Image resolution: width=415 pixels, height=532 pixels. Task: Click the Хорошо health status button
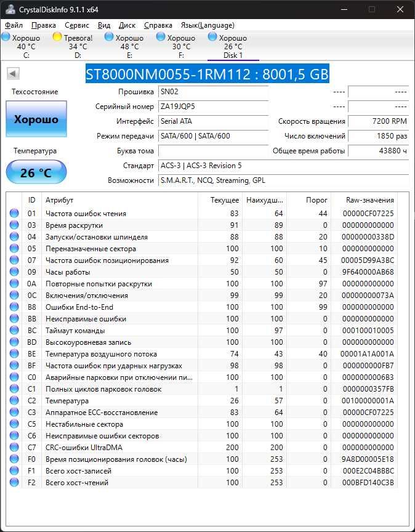[36, 119]
